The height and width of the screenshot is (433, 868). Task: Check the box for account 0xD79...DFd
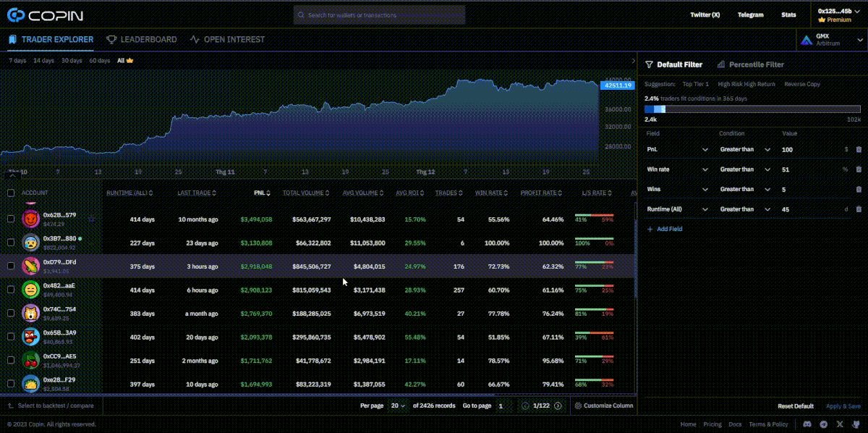point(11,266)
